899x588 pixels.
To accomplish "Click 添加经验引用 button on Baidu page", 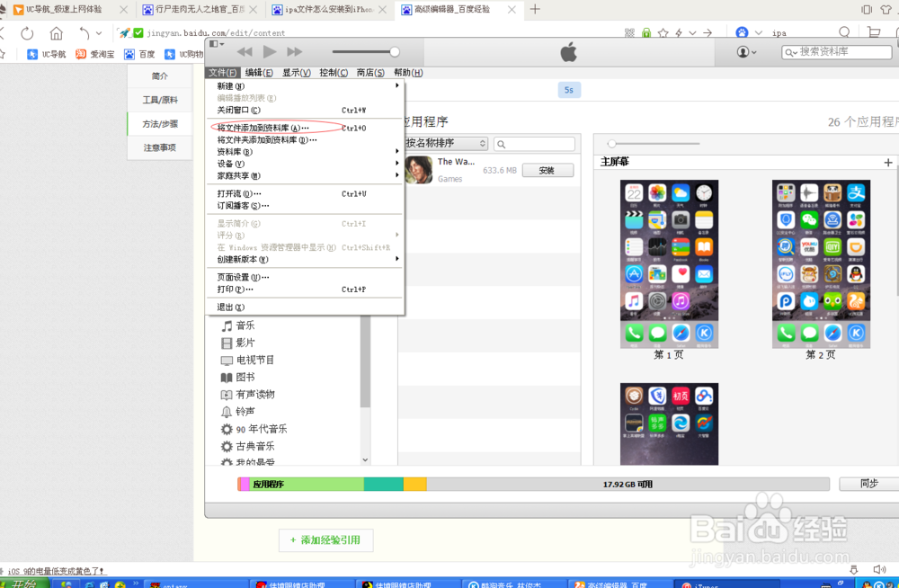I will pyautogui.click(x=325, y=539).
